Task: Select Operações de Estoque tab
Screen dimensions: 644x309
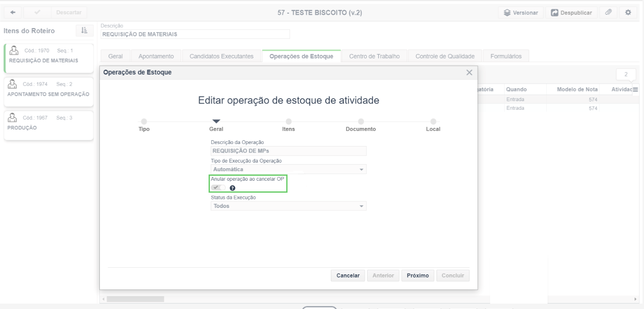Action: pyautogui.click(x=301, y=57)
